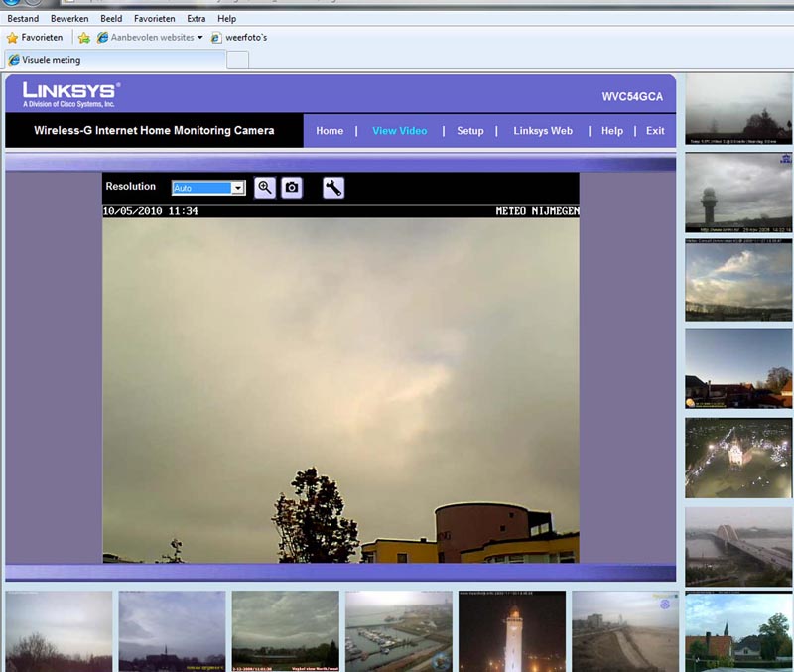Expand Aanbevolen websites dropdown
Image resolution: width=794 pixels, height=672 pixels.
click(199, 38)
